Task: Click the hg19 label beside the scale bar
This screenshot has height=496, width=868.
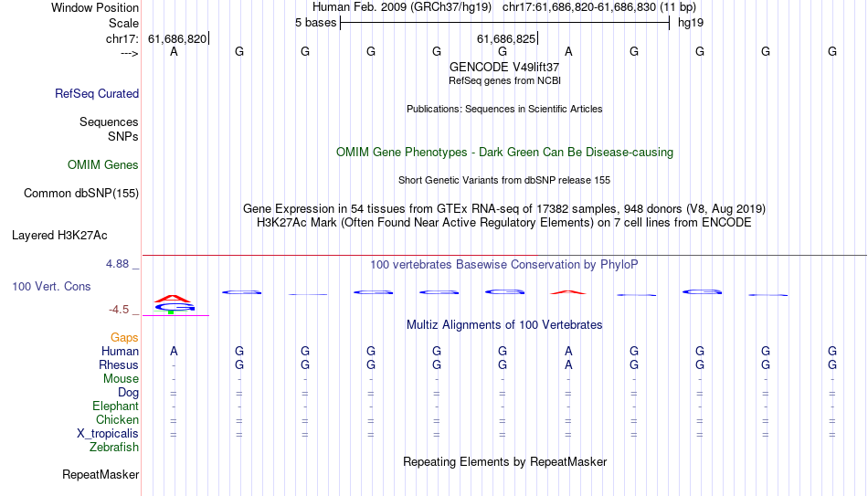Action: 691,23
